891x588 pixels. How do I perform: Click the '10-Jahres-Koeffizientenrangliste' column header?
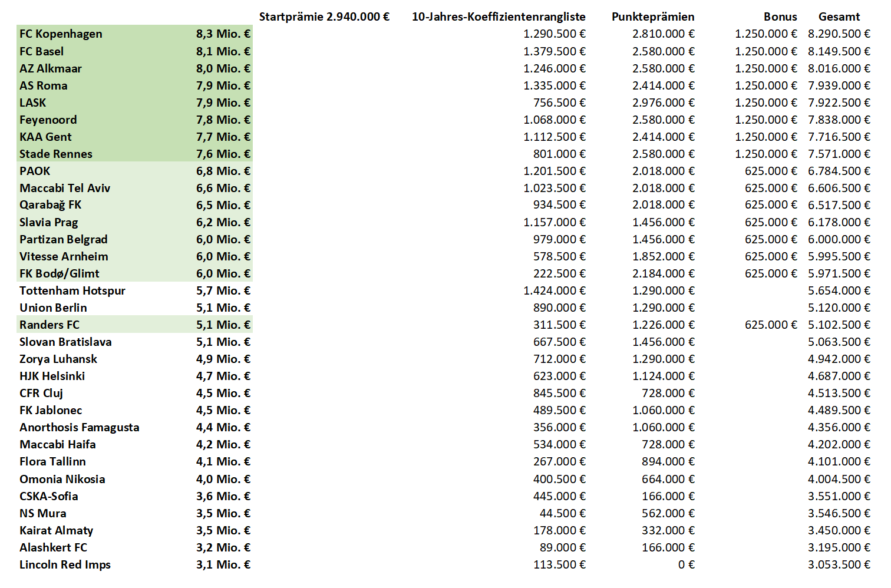499,16
